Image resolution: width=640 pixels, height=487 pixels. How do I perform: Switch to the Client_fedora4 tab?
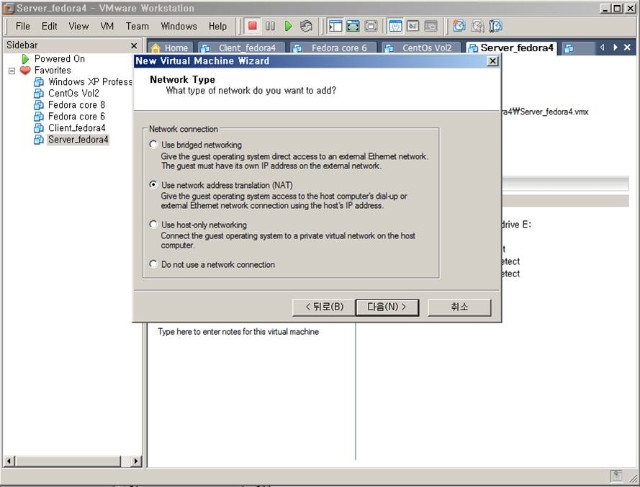pos(241,48)
